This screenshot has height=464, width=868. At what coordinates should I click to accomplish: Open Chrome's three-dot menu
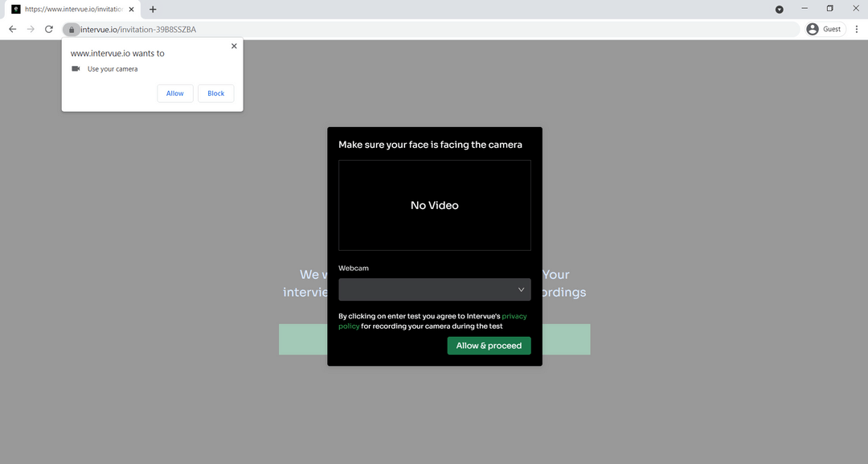(x=856, y=28)
